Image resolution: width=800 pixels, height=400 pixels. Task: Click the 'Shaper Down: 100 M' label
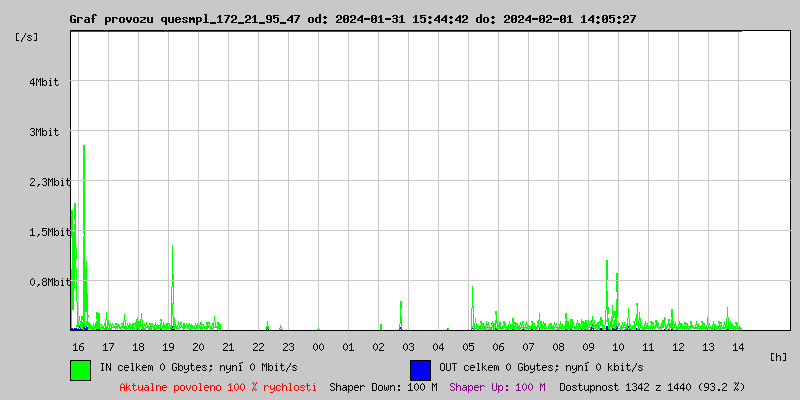click(x=383, y=386)
